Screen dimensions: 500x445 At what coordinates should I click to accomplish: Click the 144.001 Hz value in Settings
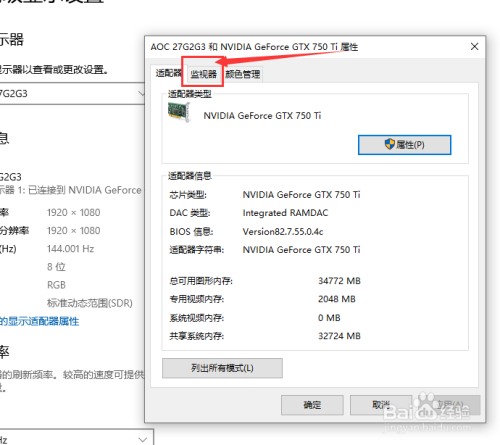tap(70, 249)
